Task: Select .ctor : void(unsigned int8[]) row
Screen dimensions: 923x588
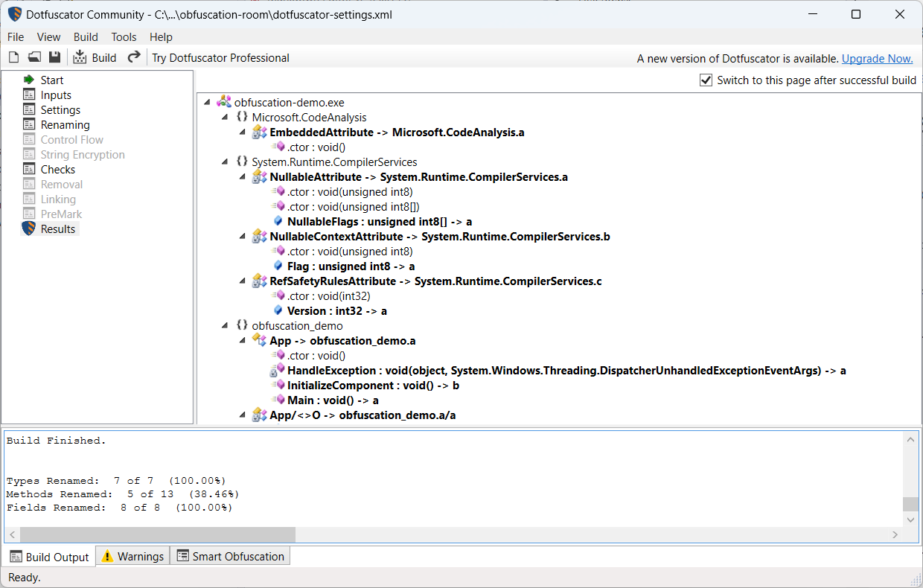Action: [354, 207]
